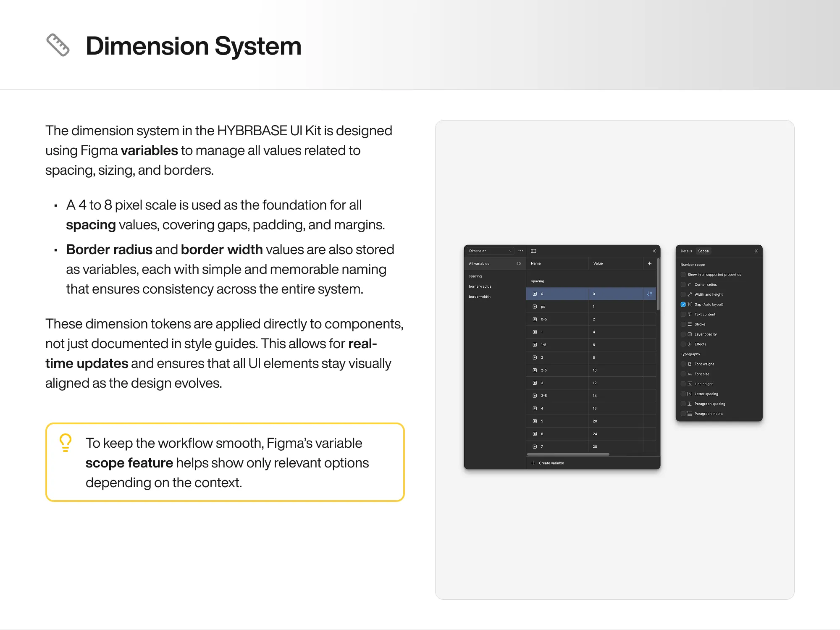Switch to the Scope tab
Screen dimensions: 840x630
tap(703, 251)
